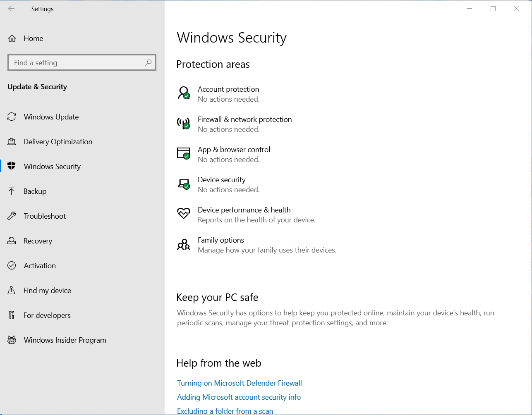
Task: Click the Family options people icon
Action: pos(184,244)
